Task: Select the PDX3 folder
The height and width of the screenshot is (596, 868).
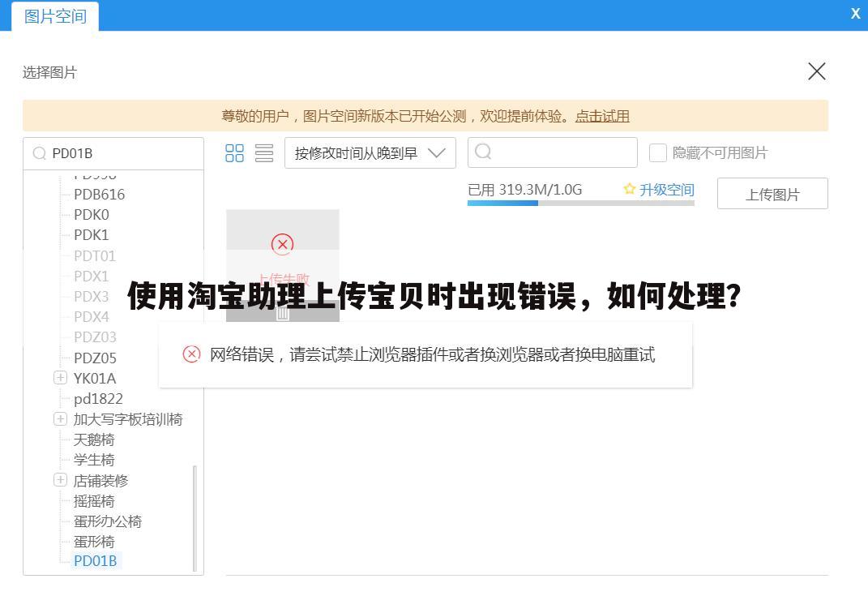Action: (92, 296)
